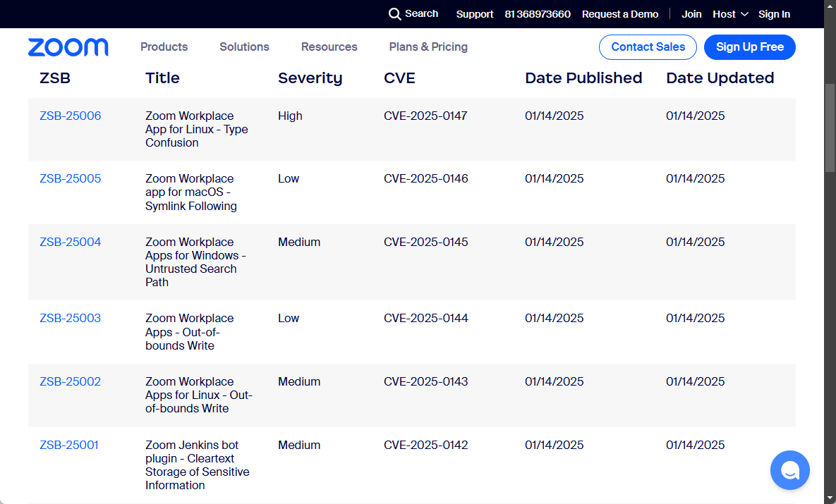Click the scrollbar down arrow
Screen dimensions: 836x504
(830, 498)
